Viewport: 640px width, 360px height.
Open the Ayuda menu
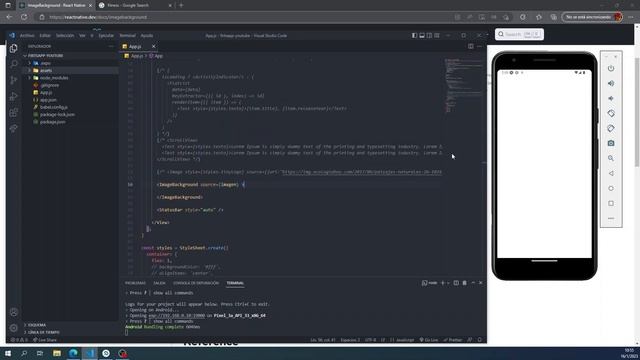(147, 36)
